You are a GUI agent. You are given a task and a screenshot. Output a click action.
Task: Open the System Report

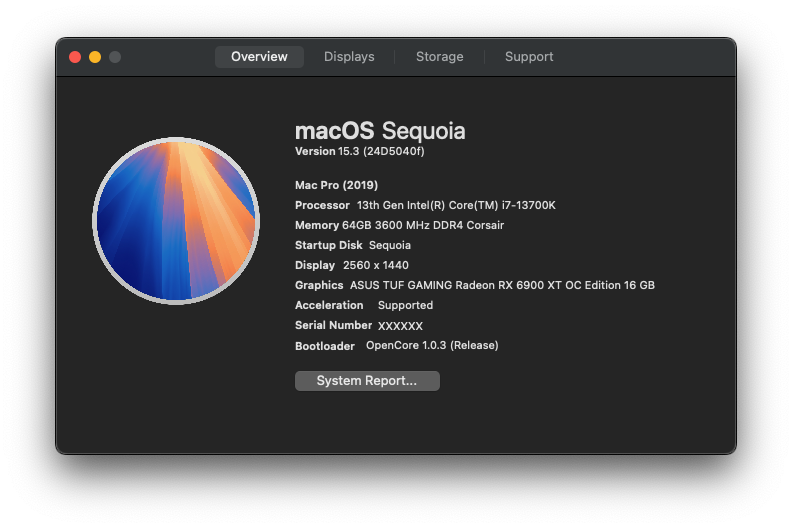point(367,380)
